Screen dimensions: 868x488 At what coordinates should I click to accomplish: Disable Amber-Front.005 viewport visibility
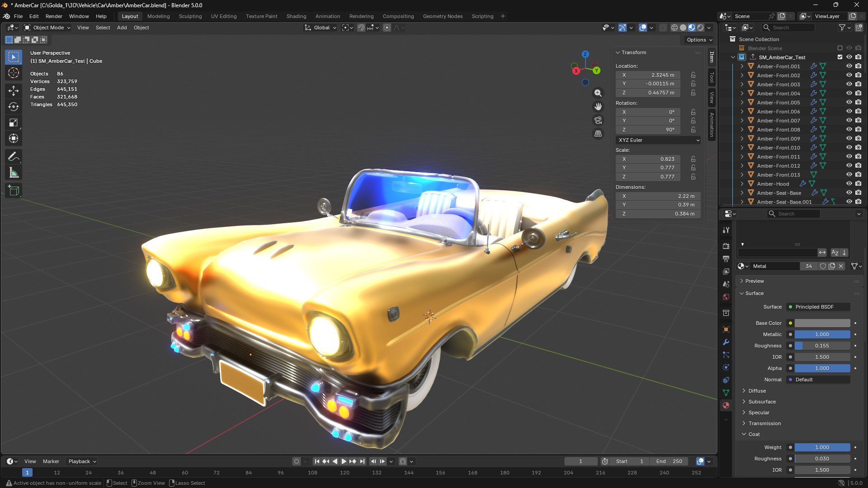tap(849, 102)
